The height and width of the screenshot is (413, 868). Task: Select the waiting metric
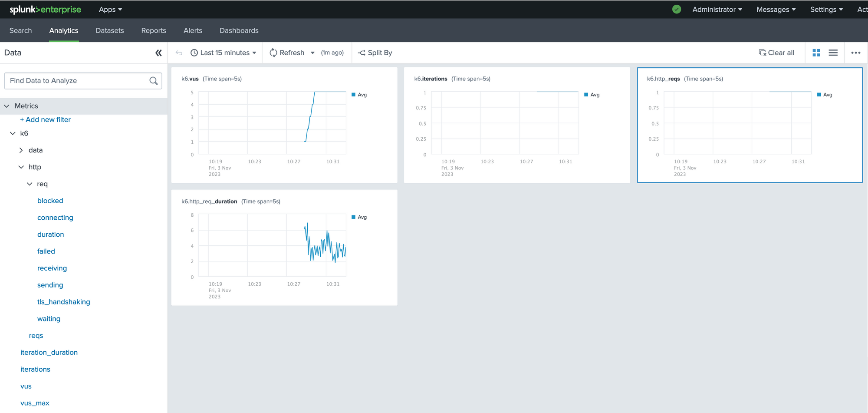[49, 319]
